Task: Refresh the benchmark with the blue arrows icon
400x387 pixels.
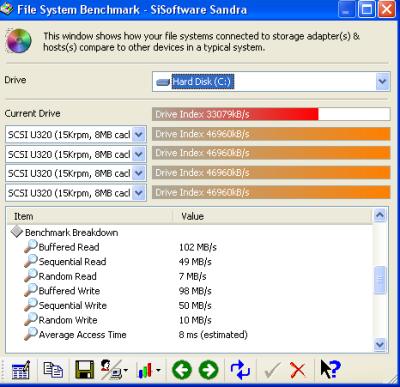Action: [240, 370]
